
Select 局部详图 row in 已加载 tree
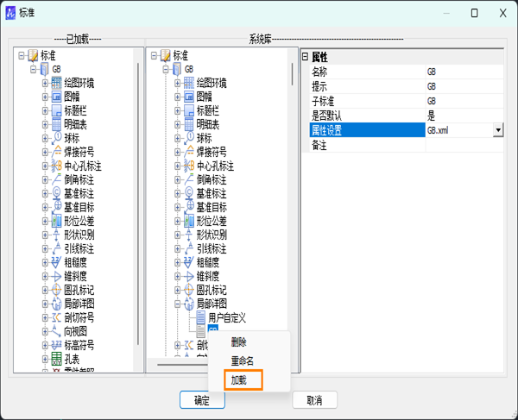tap(79, 304)
